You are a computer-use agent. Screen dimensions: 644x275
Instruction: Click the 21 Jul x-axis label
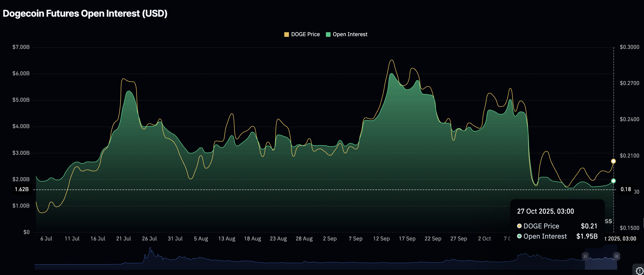(123, 238)
